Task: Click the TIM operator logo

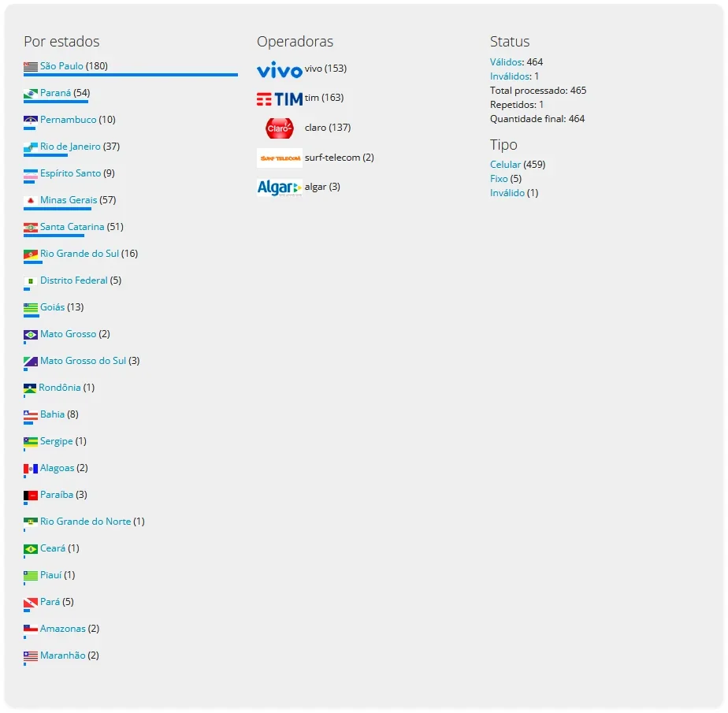Action: point(280,98)
